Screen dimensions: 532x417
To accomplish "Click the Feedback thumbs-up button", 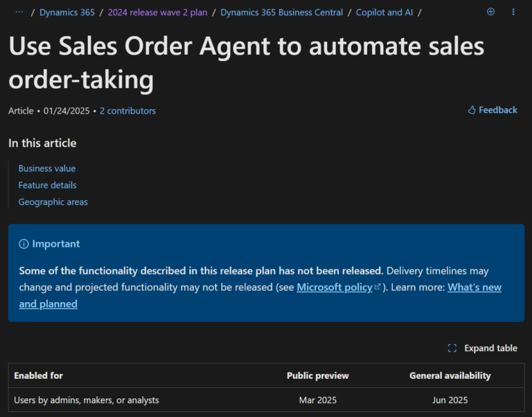I will click(x=493, y=110).
